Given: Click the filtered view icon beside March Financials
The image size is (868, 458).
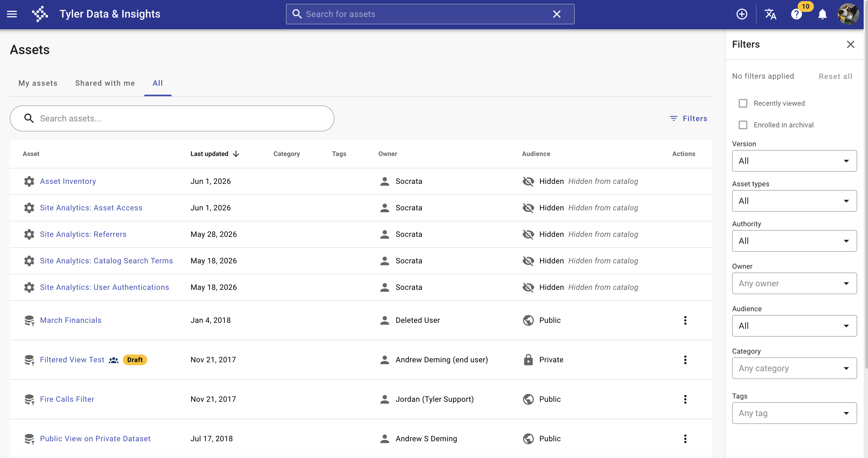Looking at the screenshot, I should 29,320.
